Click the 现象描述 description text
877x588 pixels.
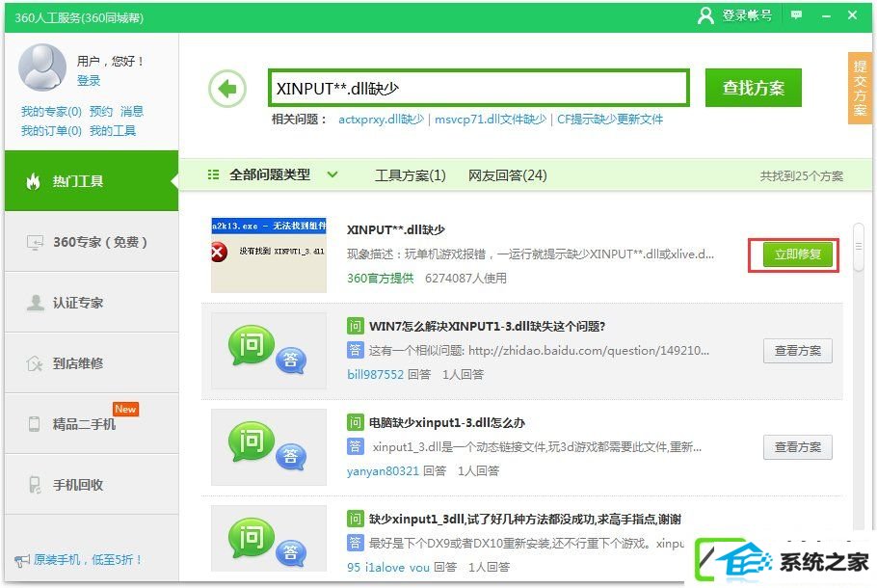530,254
